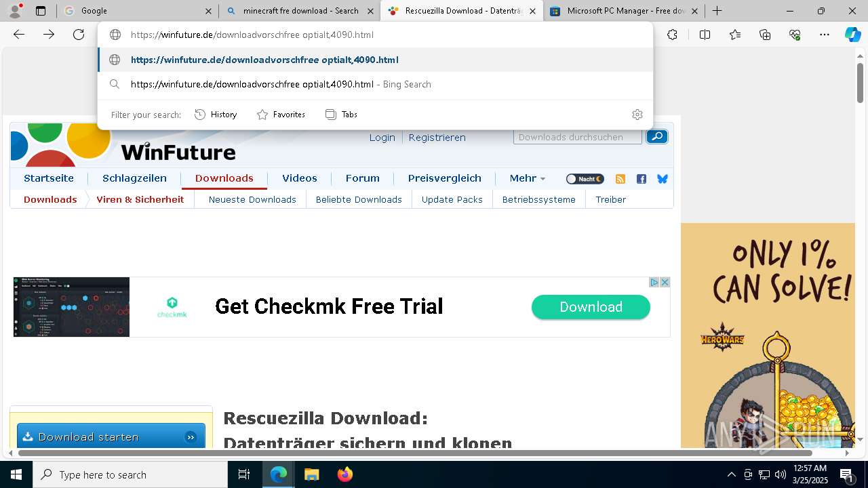Select the Bing Search suggestion

click(x=376, y=84)
